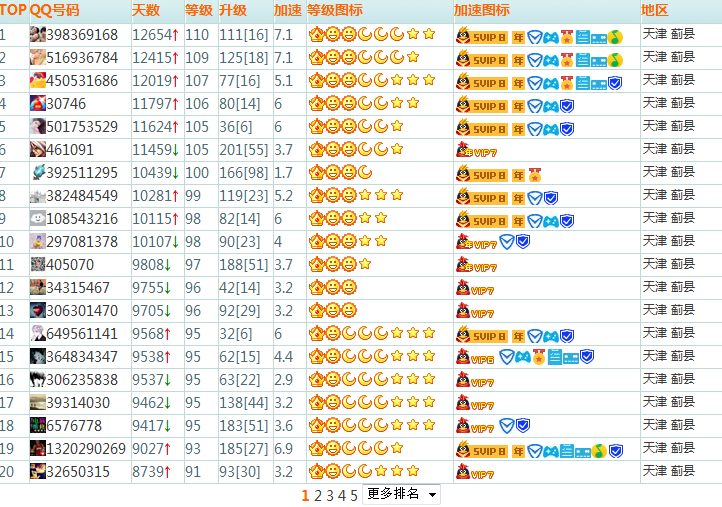Click the green music icon in row 1320290269
The image size is (722, 507).
[599, 451]
